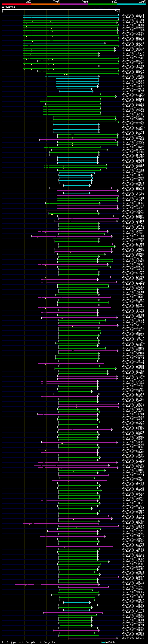
Task: Select the UniRef100_C0LAL7 label
Action: tap(133, 562)
